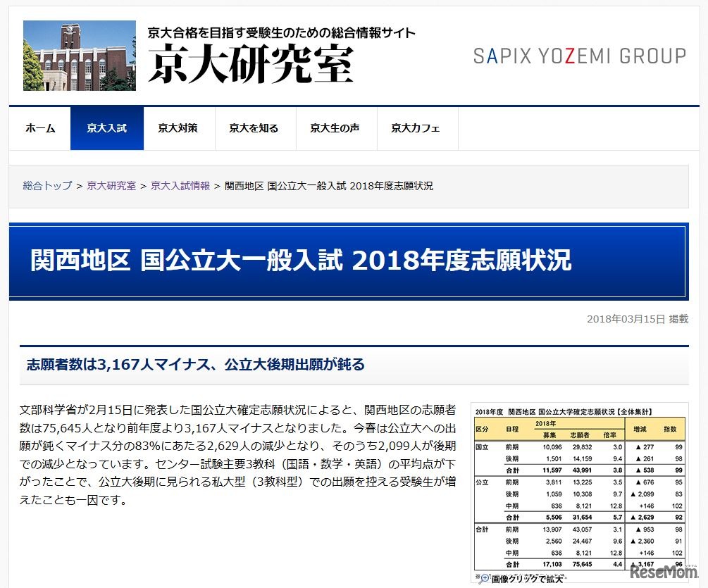
Task: Open the 京大カフェ section
Action: (x=416, y=128)
